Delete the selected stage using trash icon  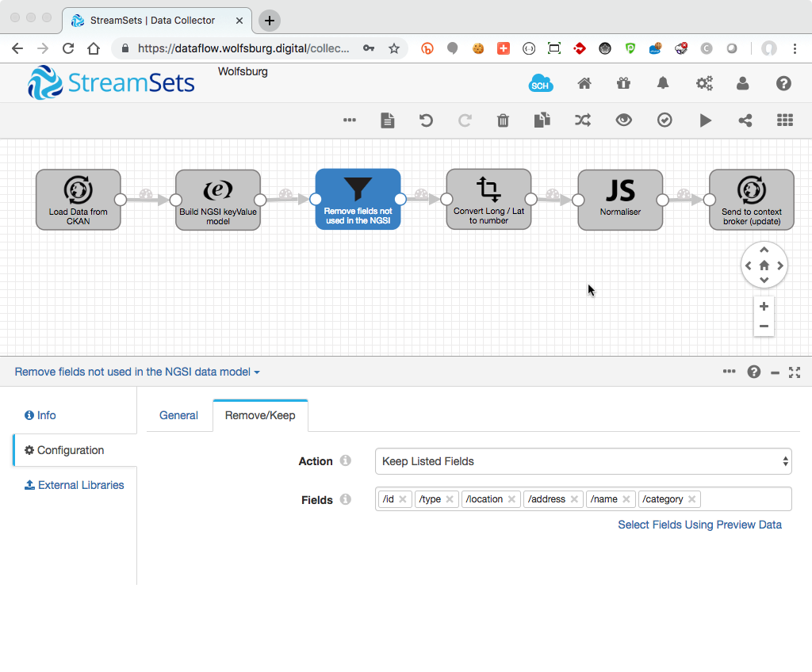[503, 120]
